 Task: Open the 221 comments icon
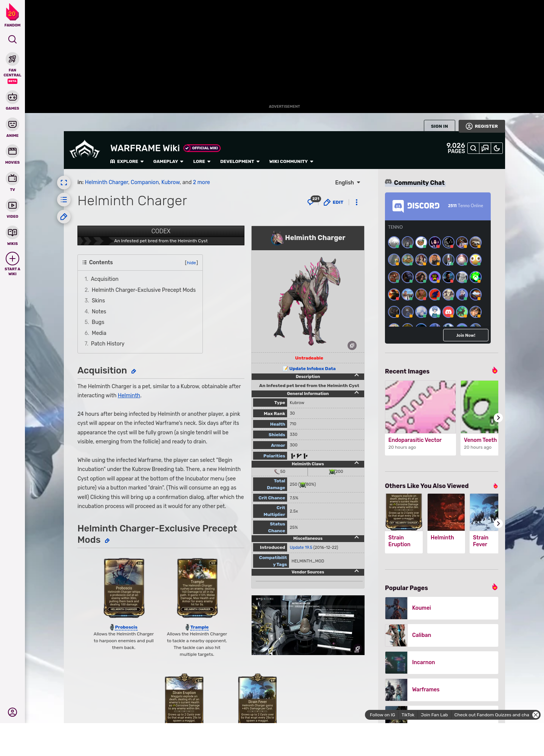tap(314, 201)
